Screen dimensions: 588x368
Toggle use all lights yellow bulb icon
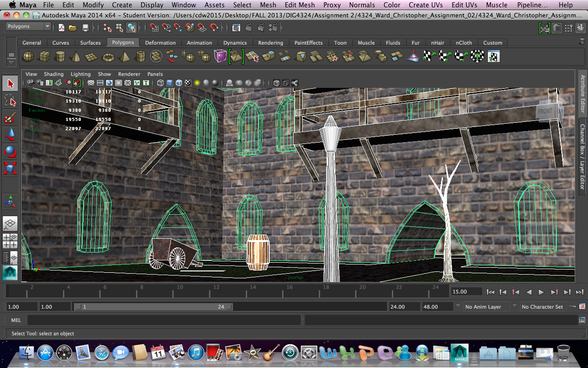pos(197,83)
